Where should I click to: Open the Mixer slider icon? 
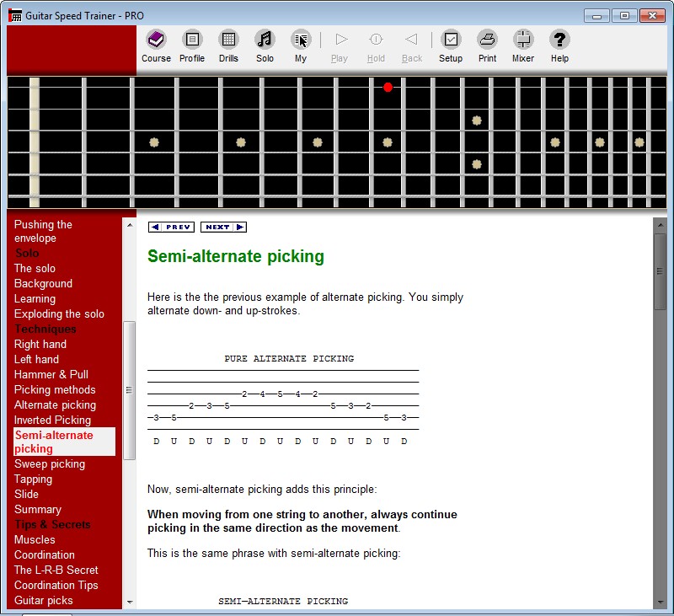pyautogui.click(x=523, y=40)
